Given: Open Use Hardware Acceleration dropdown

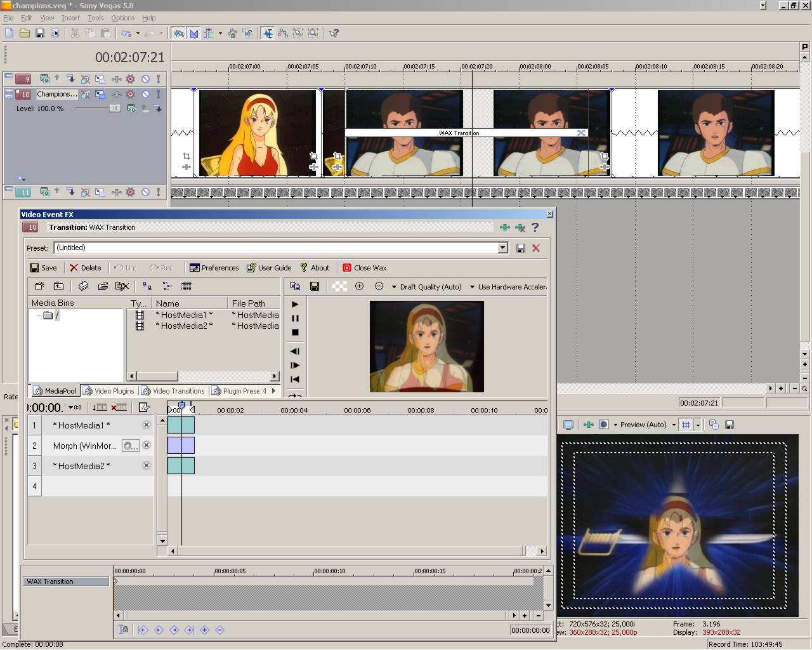Looking at the screenshot, I should point(508,287).
